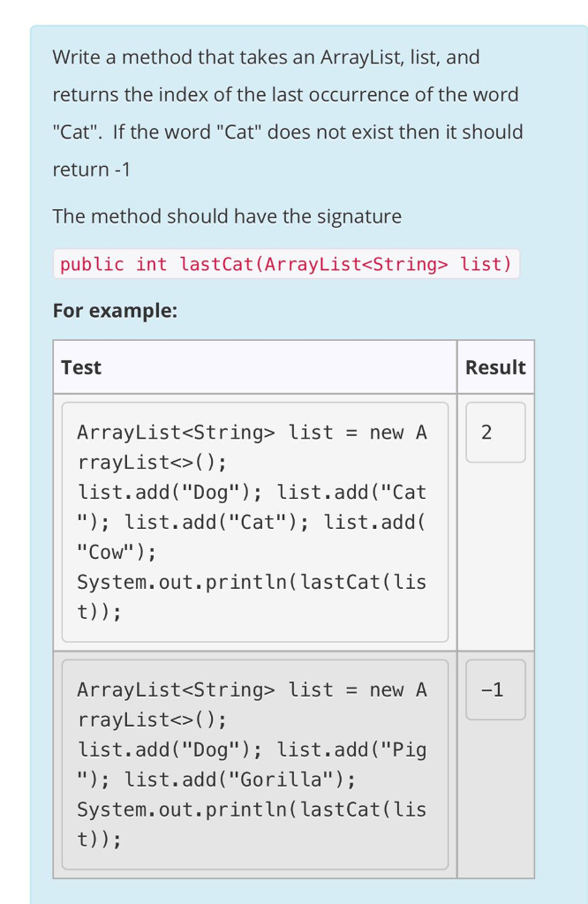The height and width of the screenshot is (904, 588).
Task: Click the word 'public' in the signature
Action: [92, 264]
